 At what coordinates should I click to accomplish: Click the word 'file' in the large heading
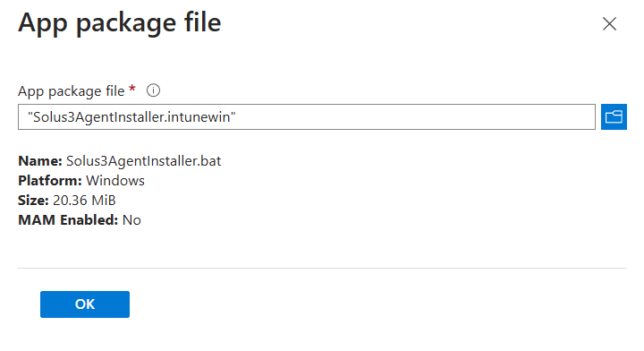[x=202, y=22]
